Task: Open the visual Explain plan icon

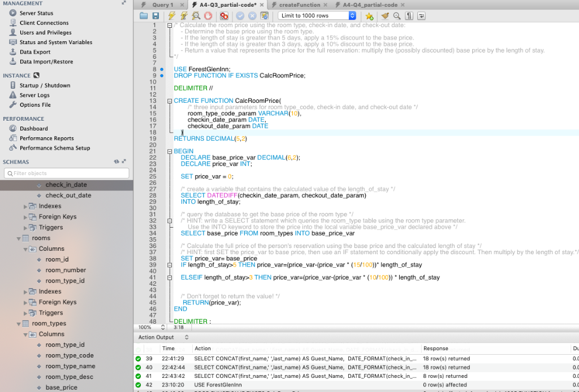Action: [x=197, y=16]
